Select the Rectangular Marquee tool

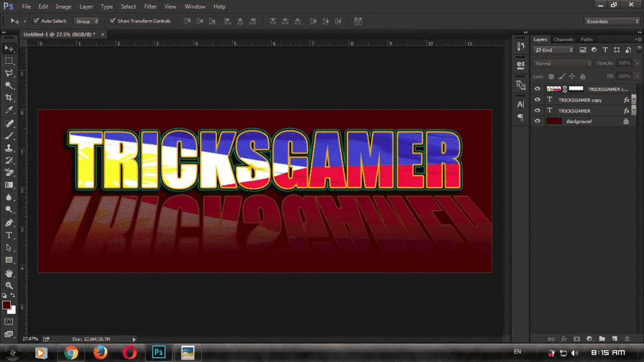[9, 61]
